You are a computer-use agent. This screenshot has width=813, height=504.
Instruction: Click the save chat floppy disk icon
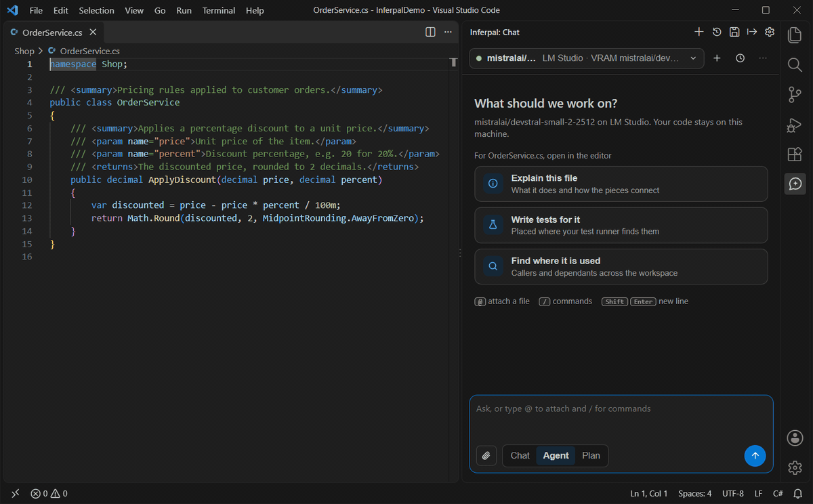pos(734,32)
